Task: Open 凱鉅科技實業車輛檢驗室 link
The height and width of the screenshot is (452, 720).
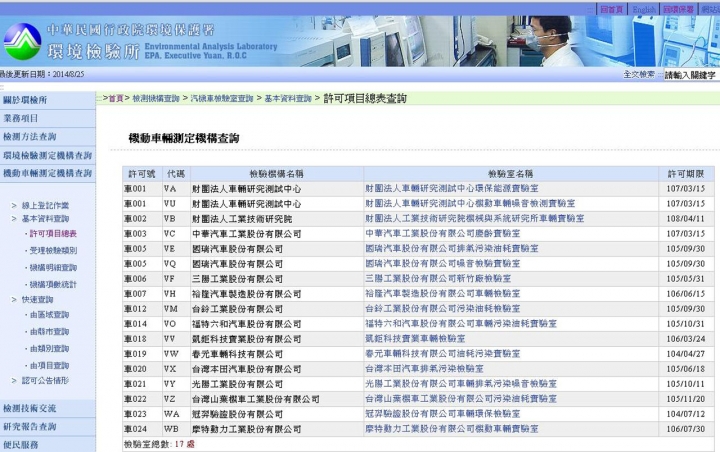Action: pyautogui.click(x=415, y=339)
